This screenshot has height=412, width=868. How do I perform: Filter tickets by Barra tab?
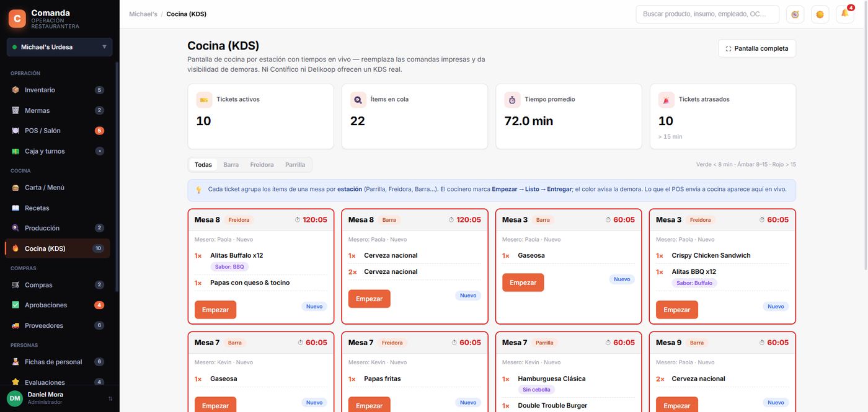point(231,165)
